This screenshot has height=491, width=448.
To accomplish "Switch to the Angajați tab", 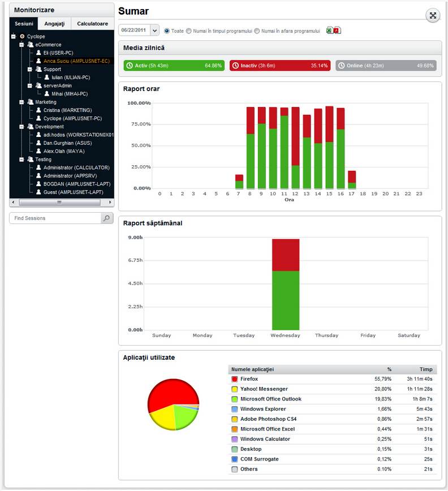I will click(54, 24).
